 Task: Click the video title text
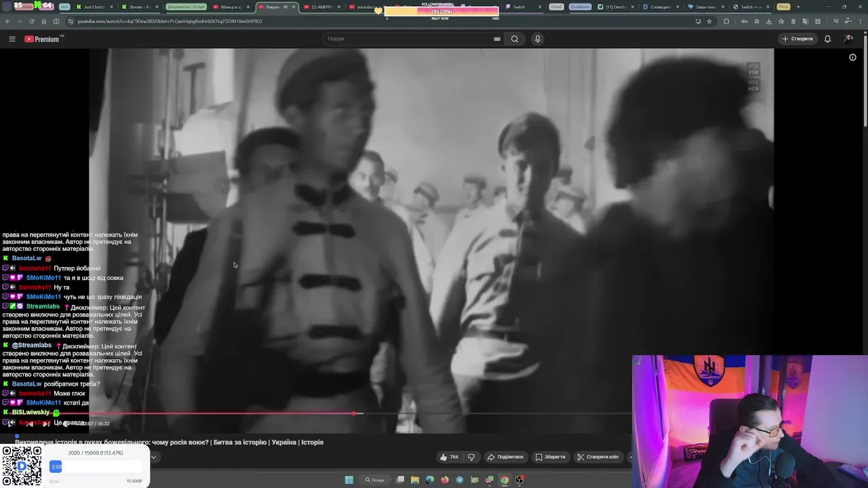coord(169,442)
